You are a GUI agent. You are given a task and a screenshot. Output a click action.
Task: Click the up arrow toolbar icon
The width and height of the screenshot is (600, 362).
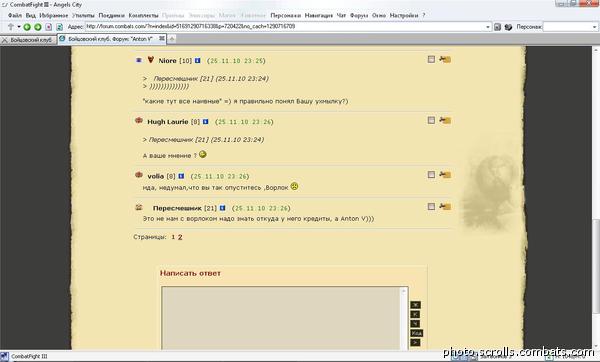click(11, 27)
